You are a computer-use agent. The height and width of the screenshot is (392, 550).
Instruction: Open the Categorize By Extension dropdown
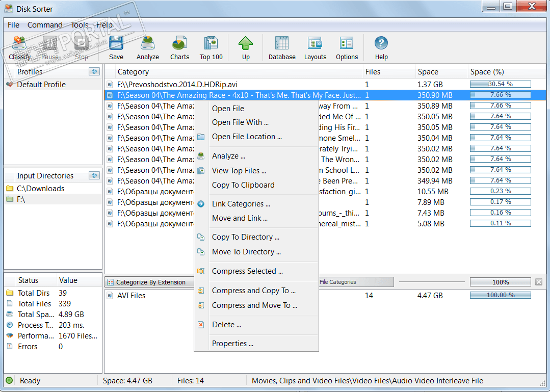(149, 282)
